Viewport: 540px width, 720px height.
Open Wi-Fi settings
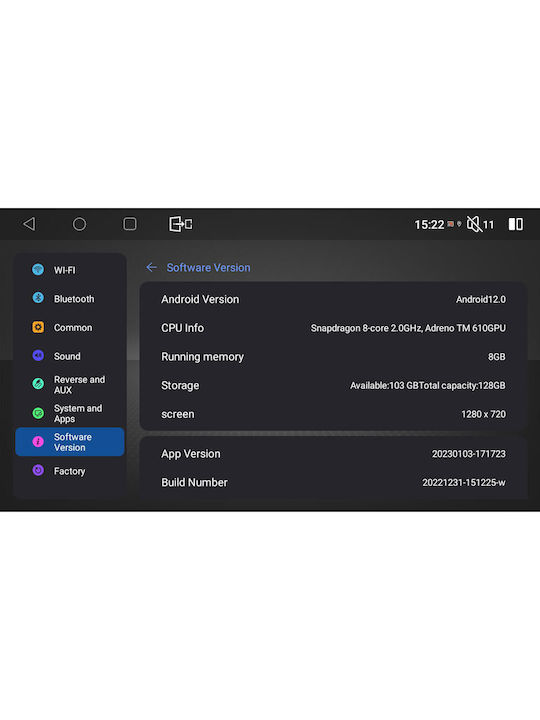(x=70, y=270)
